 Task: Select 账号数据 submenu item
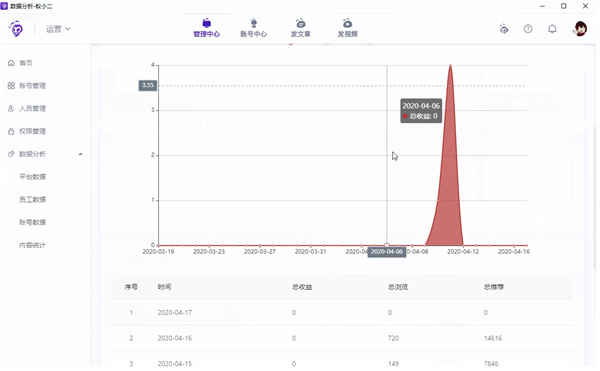tap(33, 222)
